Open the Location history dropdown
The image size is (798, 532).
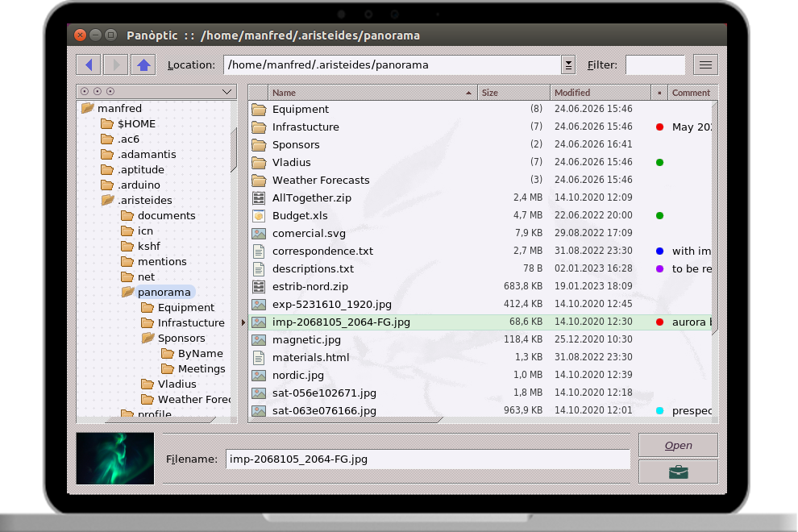point(568,64)
